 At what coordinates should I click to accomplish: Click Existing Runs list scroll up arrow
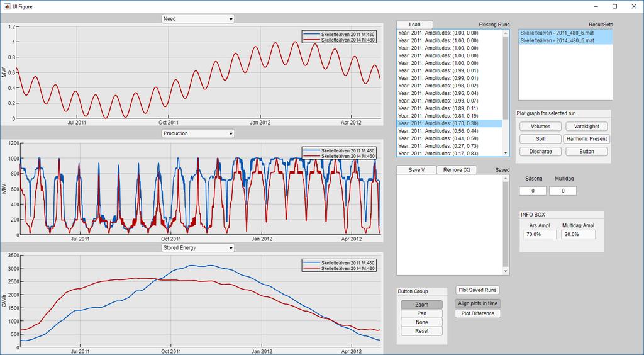coord(506,33)
